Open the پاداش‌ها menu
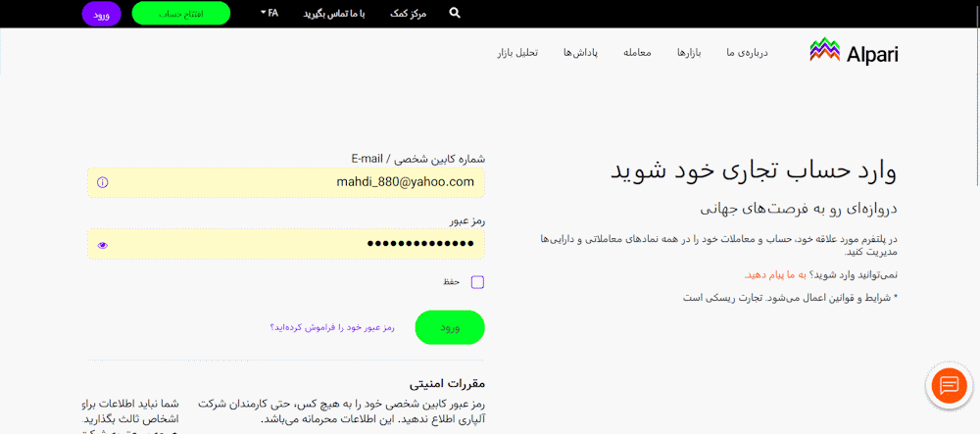Image resolution: width=980 pixels, height=434 pixels. point(581,53)
